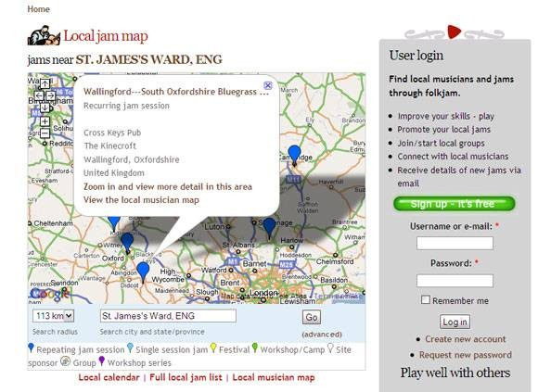Open the Request new password link
The image size is (538, 392).
pos(466,355)
